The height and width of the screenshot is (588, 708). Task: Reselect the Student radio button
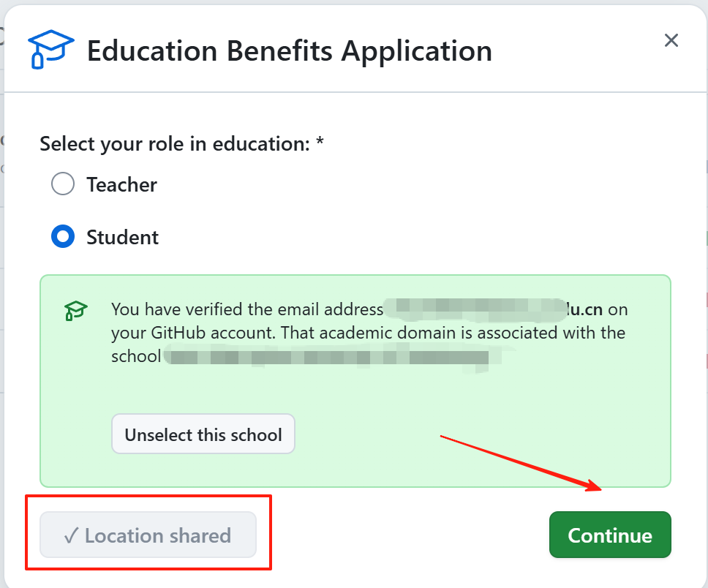(63, 236)
